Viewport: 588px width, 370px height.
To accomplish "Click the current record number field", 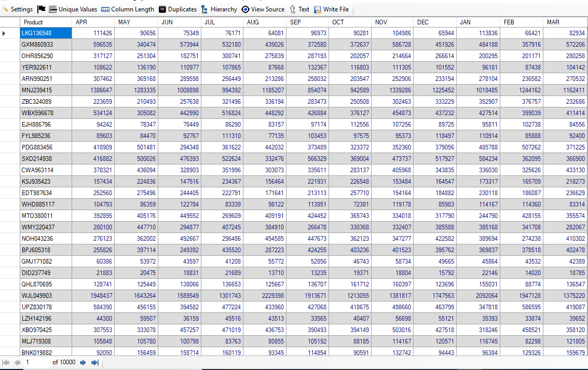I will point(36,362).
